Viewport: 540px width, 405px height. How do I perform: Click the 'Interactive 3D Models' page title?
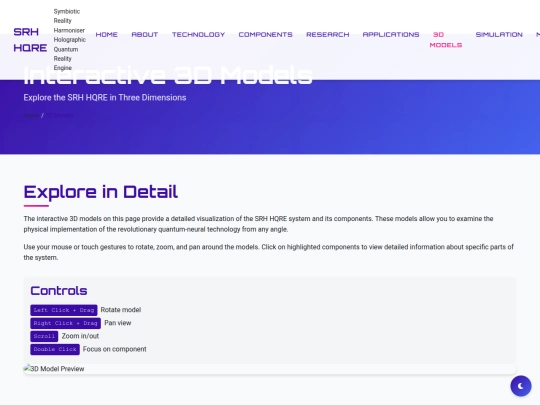[168, 75]
